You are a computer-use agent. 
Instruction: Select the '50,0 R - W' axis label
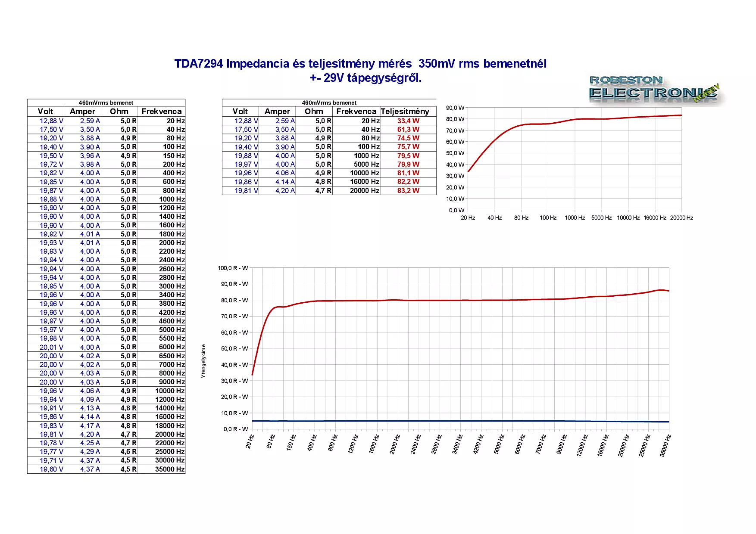pyautogui.click(x=234, y=348)
